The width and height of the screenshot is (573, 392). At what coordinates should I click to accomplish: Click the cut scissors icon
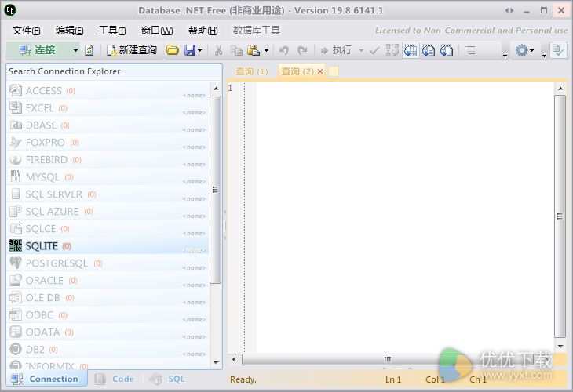pyautogui.click(x=218, y=50)
